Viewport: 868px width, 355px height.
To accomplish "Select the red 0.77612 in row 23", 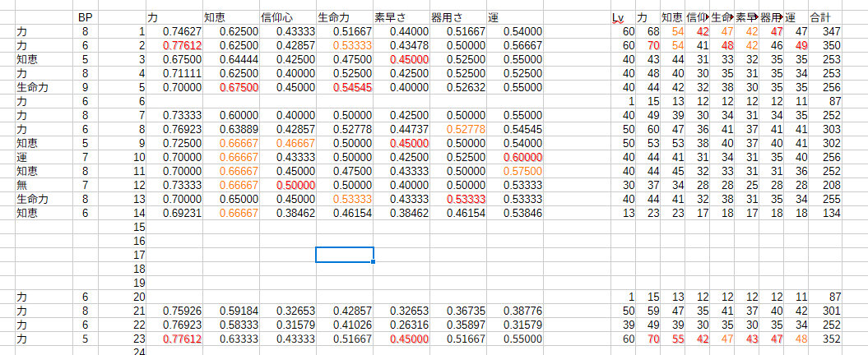I will pyautogui.click(x=174, y=339).
